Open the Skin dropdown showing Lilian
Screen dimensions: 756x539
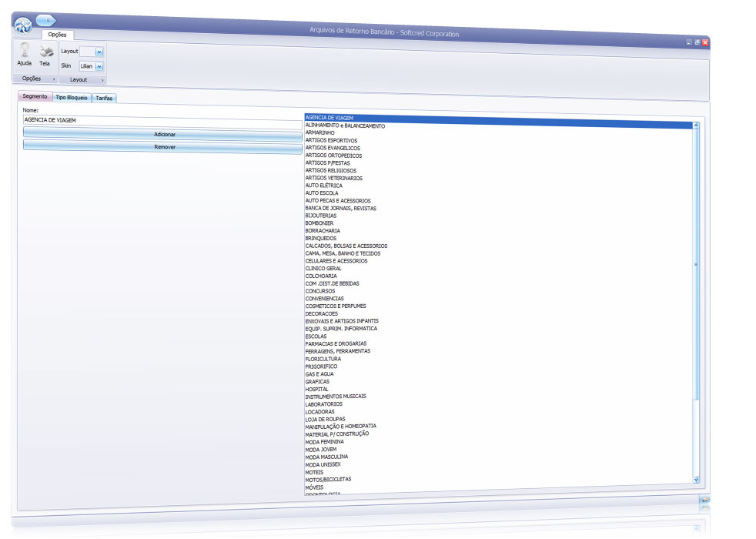(x=99, y=66)
